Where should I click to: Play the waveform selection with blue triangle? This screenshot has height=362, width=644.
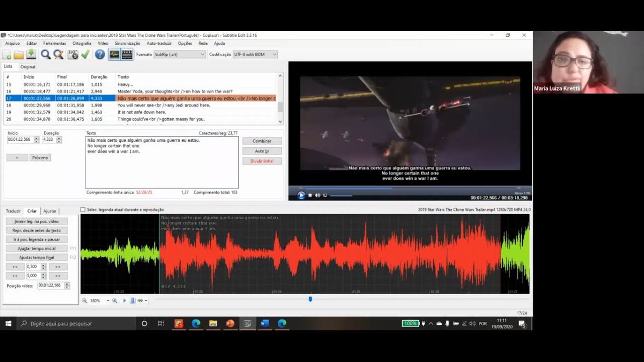pos(125,301)
